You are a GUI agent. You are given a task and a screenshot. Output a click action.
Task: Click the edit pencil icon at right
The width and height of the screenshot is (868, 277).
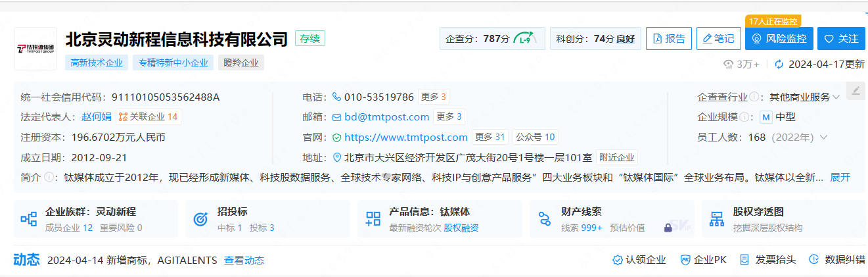tap(855, 91)
